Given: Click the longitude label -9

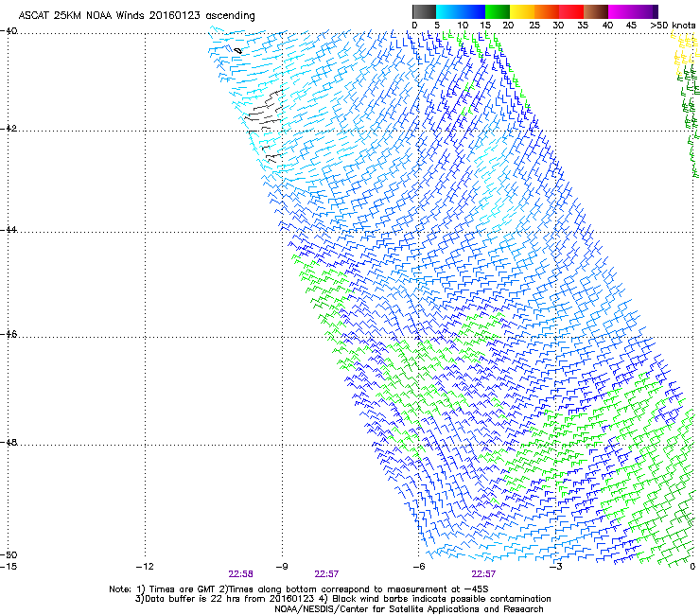Looking at the screenshot, I should pyautogui.click(x=282, y=567).
